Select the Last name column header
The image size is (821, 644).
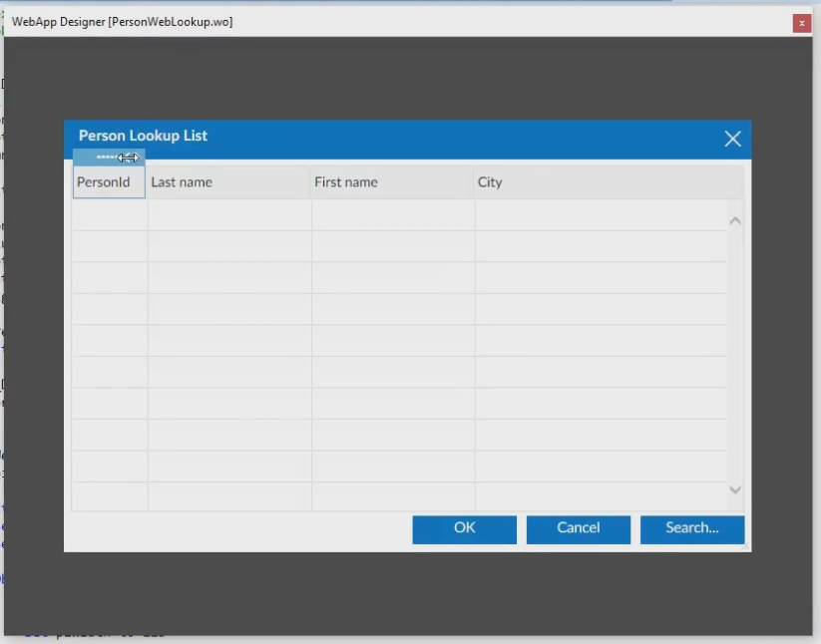coord(228,182)
